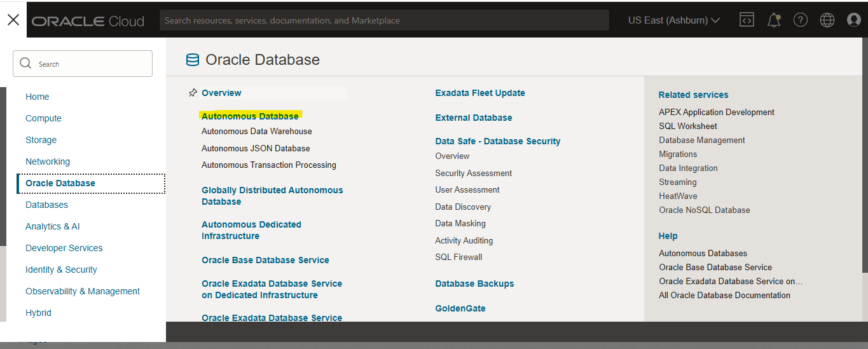
Task: Click the help question mark icon
Action: (x=801, y=20)
